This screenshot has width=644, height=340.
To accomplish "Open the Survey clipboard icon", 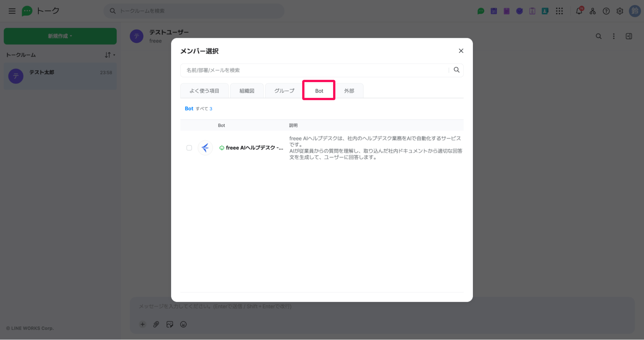I will (x=532, y=11).
